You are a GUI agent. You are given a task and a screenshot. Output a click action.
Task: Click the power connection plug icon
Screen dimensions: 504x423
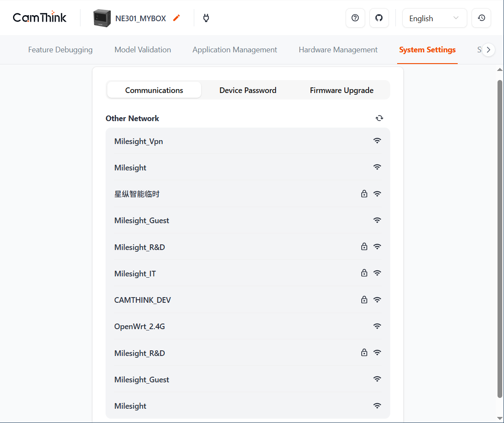[206, 18]
